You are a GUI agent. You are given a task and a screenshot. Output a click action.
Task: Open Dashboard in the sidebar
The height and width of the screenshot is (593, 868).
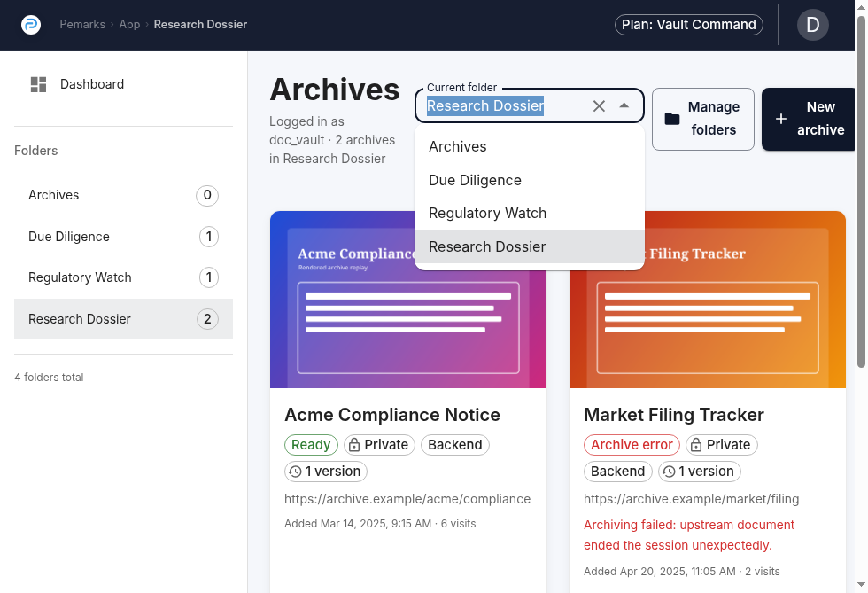coord(123,84)
